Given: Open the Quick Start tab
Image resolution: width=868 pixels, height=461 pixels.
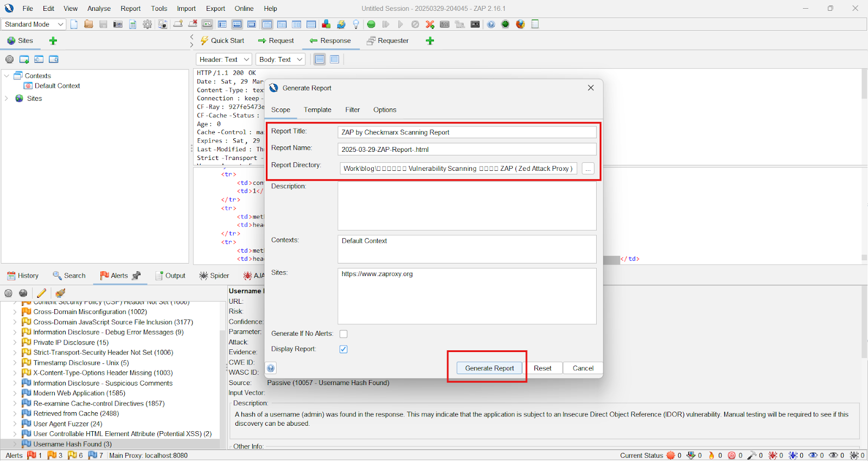Looking at the screenshot, I should pos(222,41).
